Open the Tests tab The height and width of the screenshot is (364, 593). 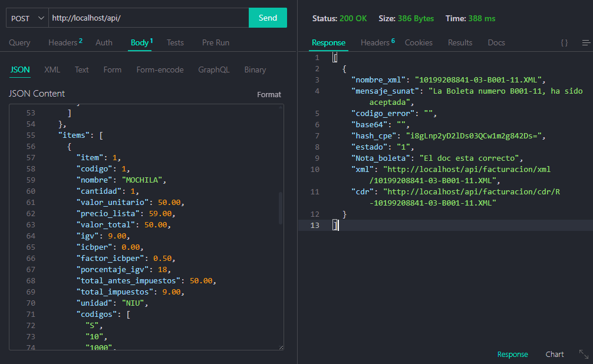click(x=175, y=42)
